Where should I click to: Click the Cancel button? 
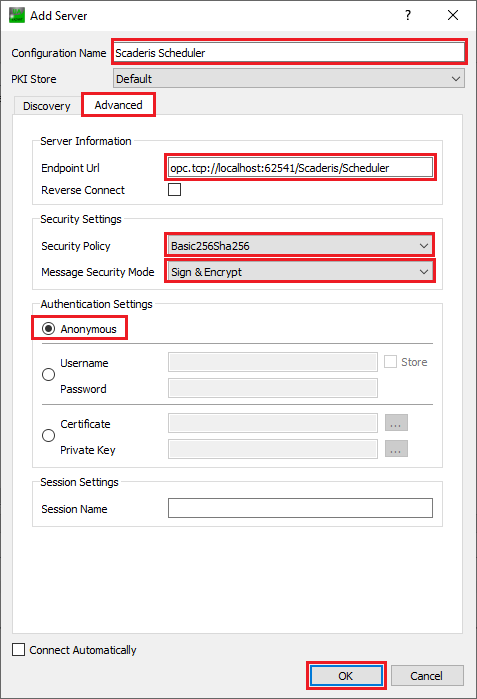point(427,676)
